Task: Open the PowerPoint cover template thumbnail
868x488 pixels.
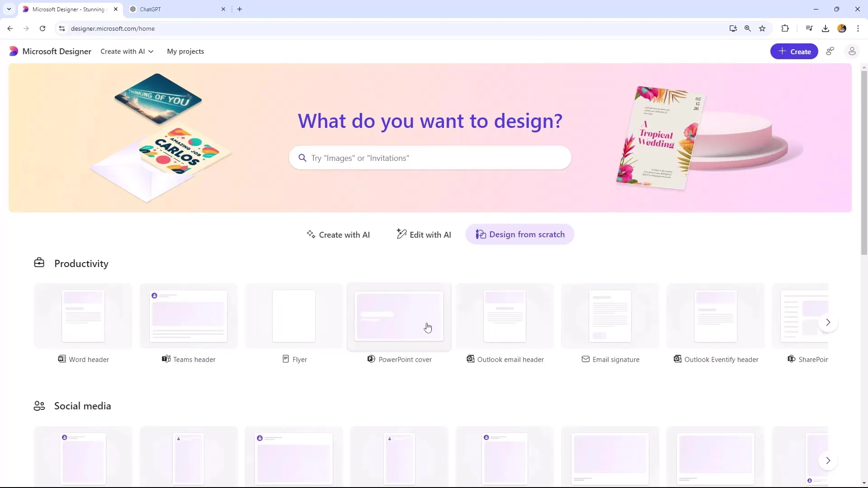Action: click(x=399, y=316)
